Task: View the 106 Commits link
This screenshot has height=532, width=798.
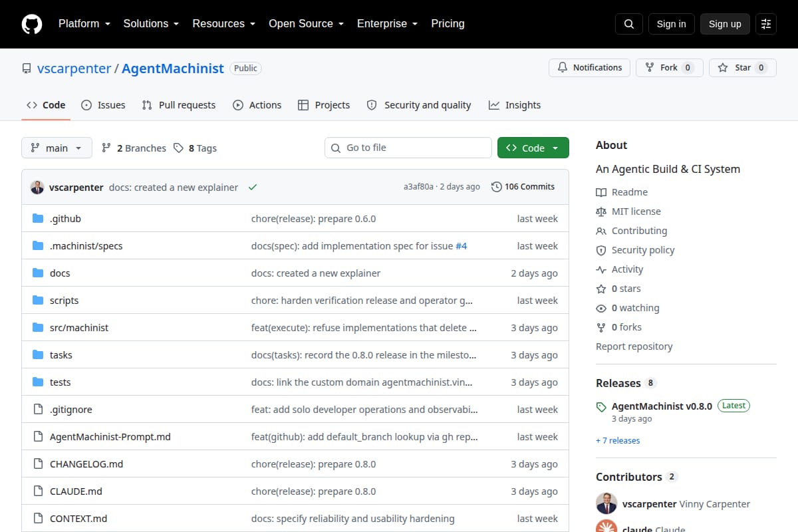Action: tap(523, 187)
